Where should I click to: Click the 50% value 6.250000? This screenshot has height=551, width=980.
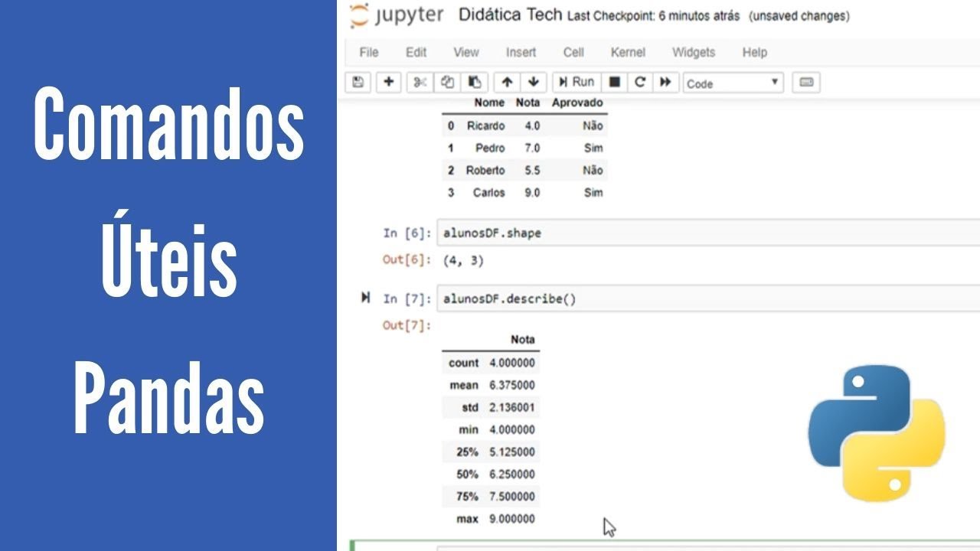click(512, 474)
